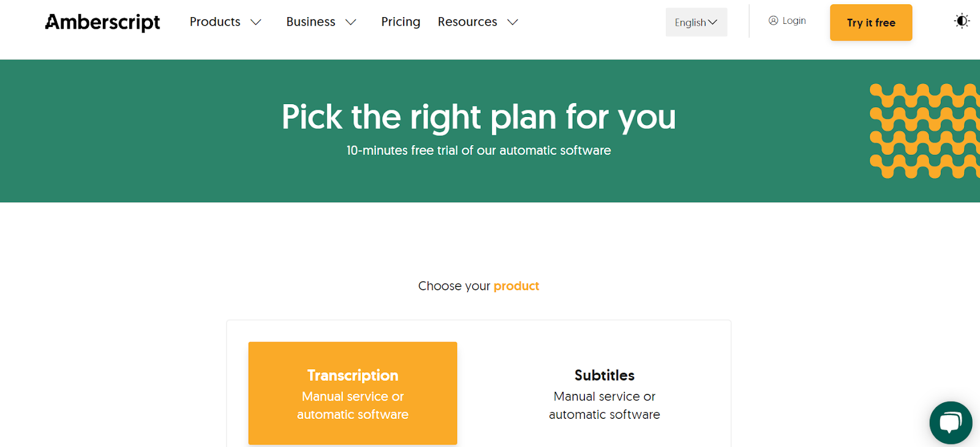Click the Amberscript logo

coord(102,22)
